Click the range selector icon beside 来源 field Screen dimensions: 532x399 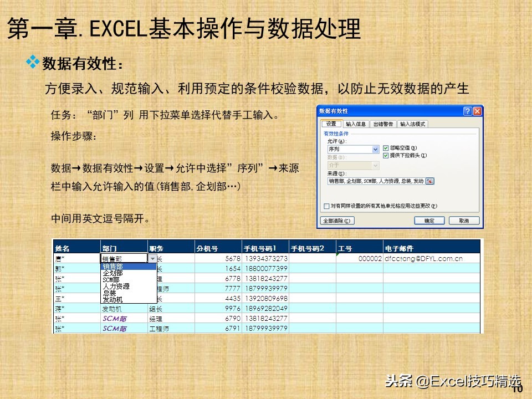point(431,181)
